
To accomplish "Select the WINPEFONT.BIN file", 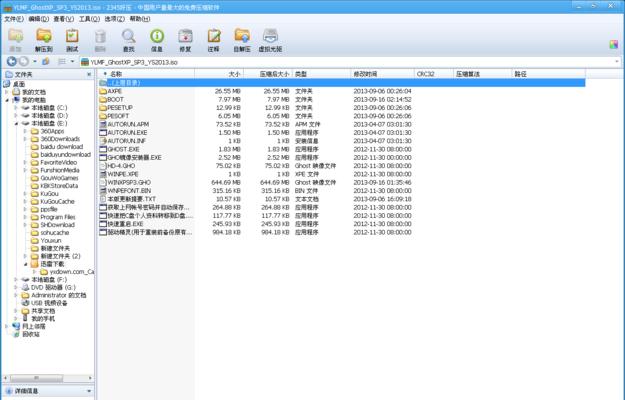I will coord(342,191).
